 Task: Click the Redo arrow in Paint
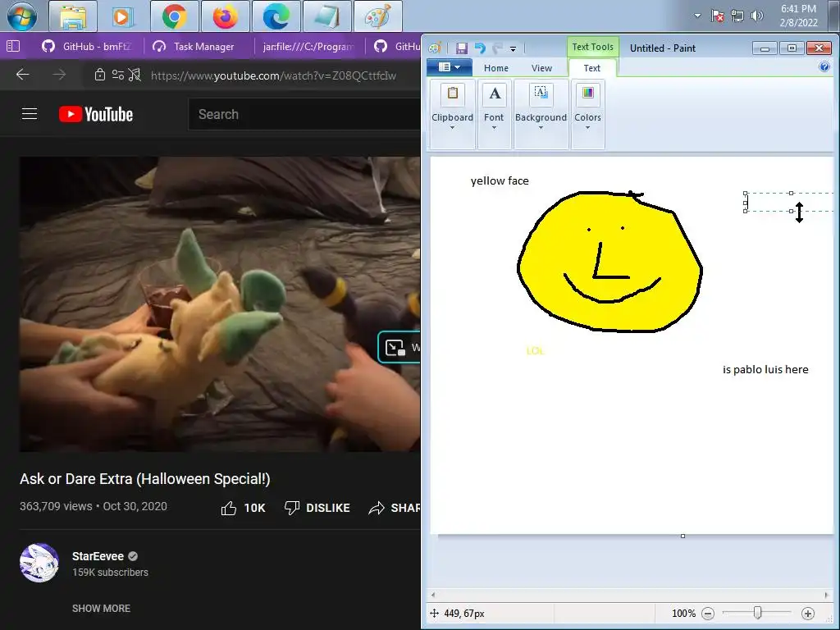(x=497, y=48)
